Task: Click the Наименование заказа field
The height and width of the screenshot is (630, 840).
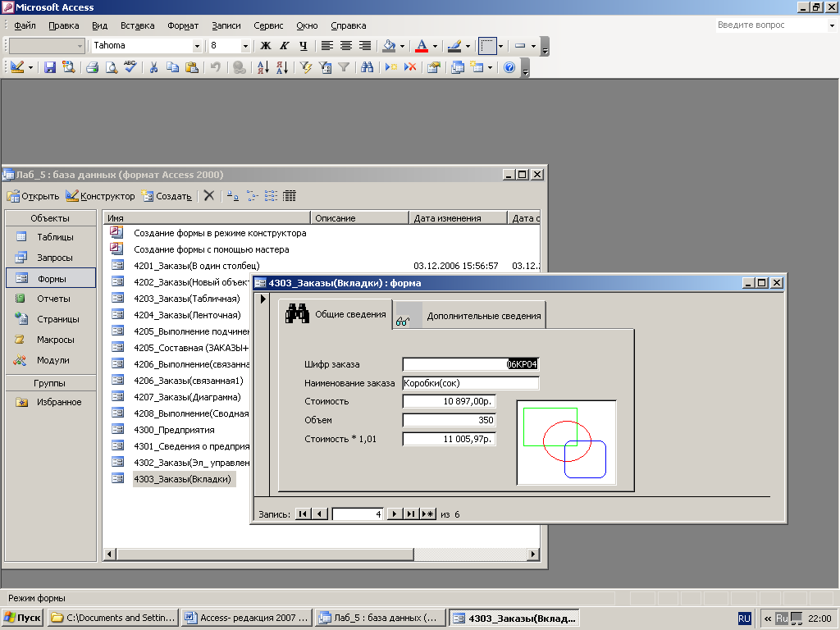Action: coord(470,383)
